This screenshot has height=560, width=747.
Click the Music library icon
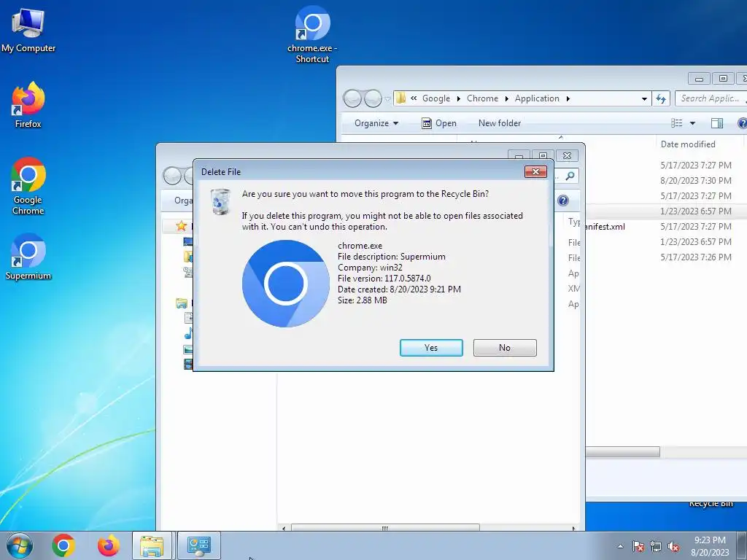189,333
